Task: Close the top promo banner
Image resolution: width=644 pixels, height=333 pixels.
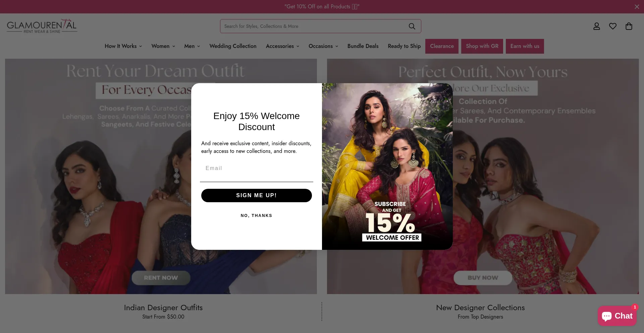Action: [x=637, y=7]
